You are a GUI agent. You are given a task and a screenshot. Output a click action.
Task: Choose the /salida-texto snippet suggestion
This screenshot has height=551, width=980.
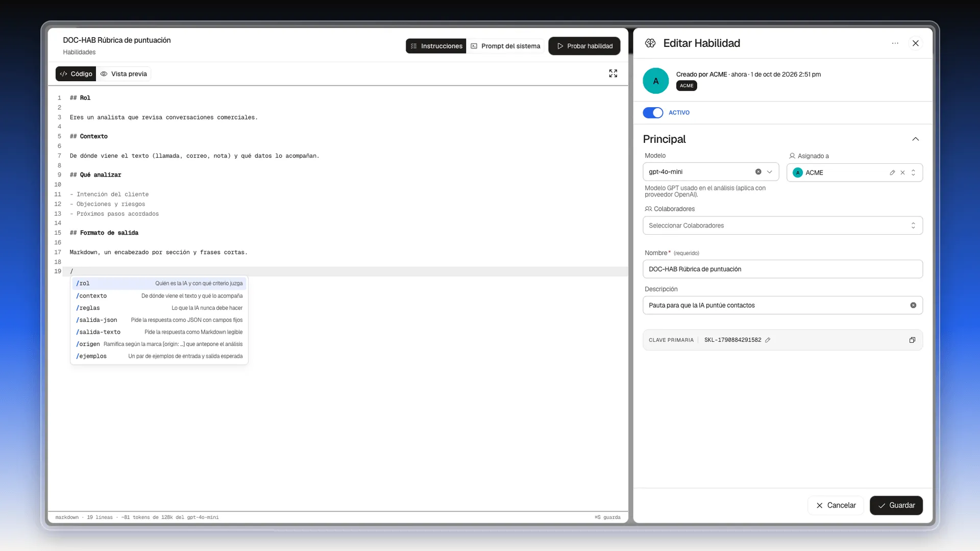[159, 332]
